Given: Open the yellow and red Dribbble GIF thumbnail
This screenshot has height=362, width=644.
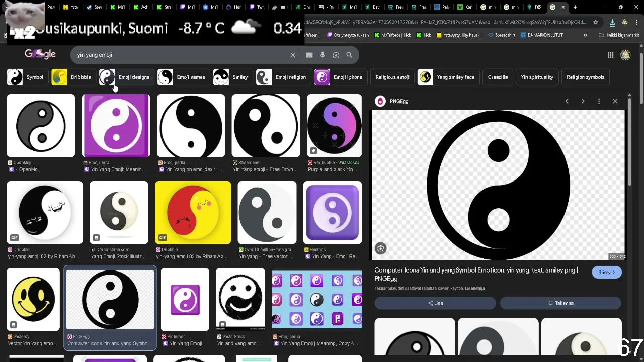Looking at the screenshot, I should (x=193, y=213).
